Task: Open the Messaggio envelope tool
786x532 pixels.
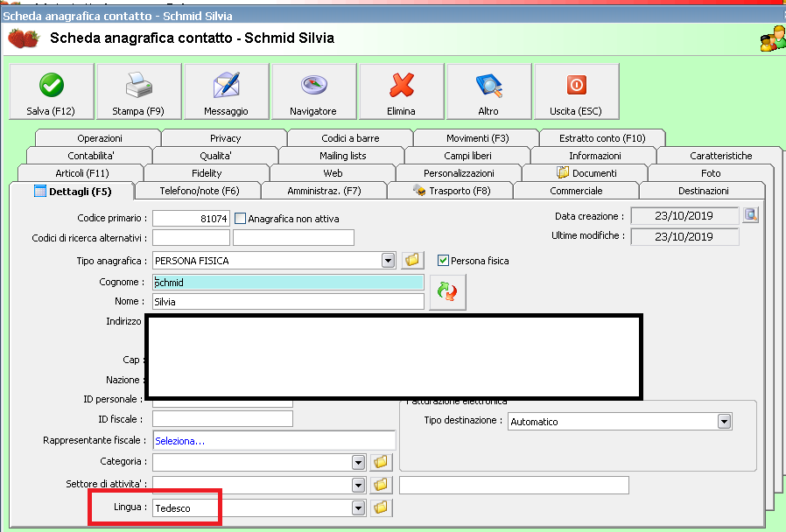Action: pos(226,91)
